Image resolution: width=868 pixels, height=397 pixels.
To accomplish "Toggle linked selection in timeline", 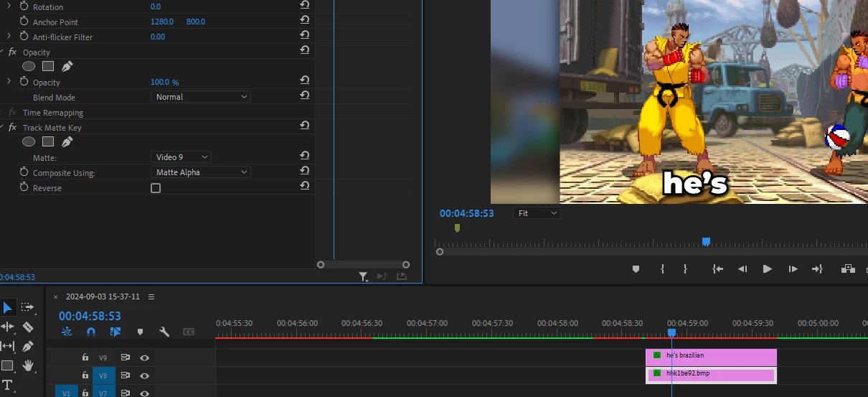I will tap(115, 332).
